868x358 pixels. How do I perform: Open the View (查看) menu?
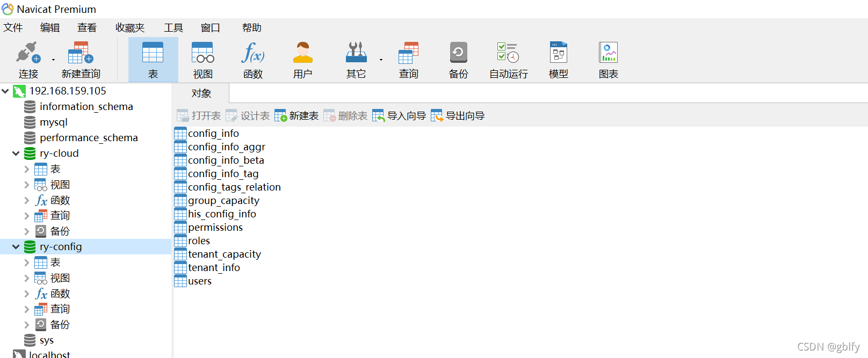click(x=87, y=27)
